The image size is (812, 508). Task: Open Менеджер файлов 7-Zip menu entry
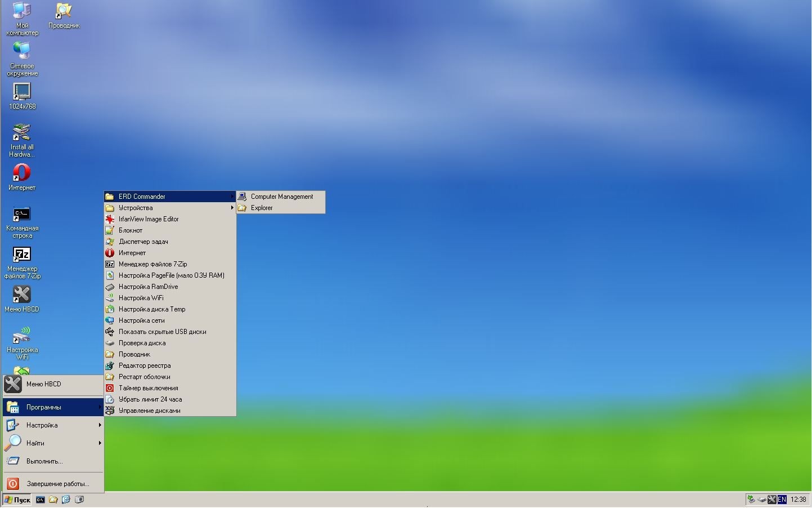pos(170,264)
